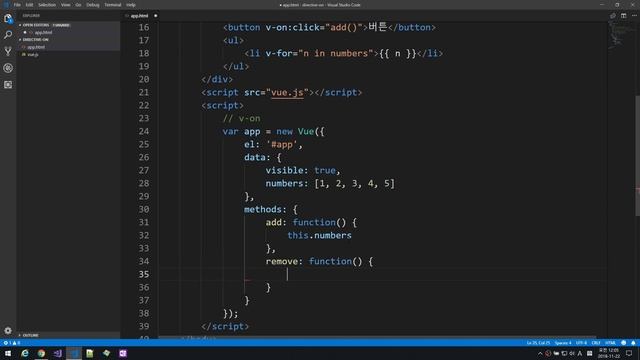The image size is (640, 360).
Task: Select the VS Code taskbar button
Action: pyautogui.click(x=74, y=353)
